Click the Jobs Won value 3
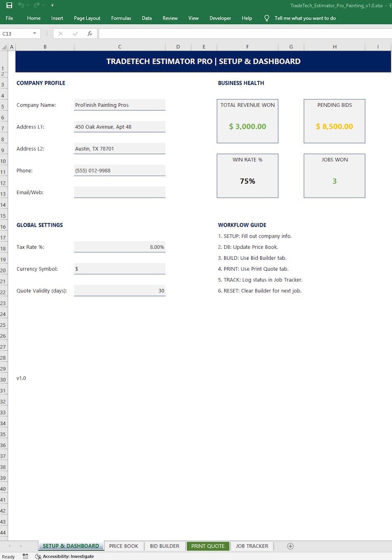The image size is (392, 560). coord(335,181)
